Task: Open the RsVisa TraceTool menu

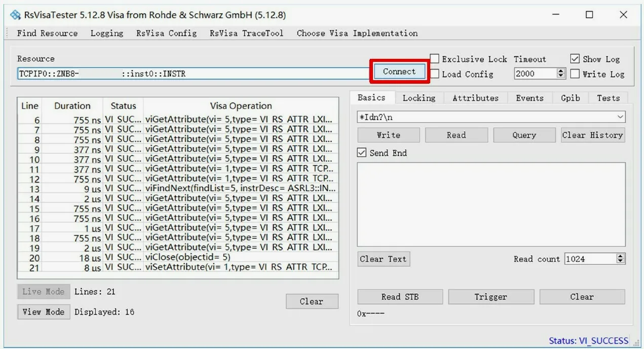Action: pyautogui.click(x=247, y=33)
